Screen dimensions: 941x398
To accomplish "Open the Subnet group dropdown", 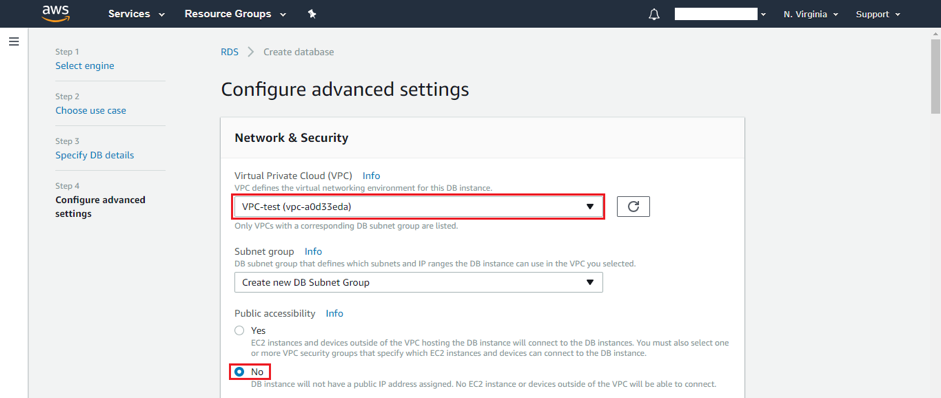I will click(418, 282).
